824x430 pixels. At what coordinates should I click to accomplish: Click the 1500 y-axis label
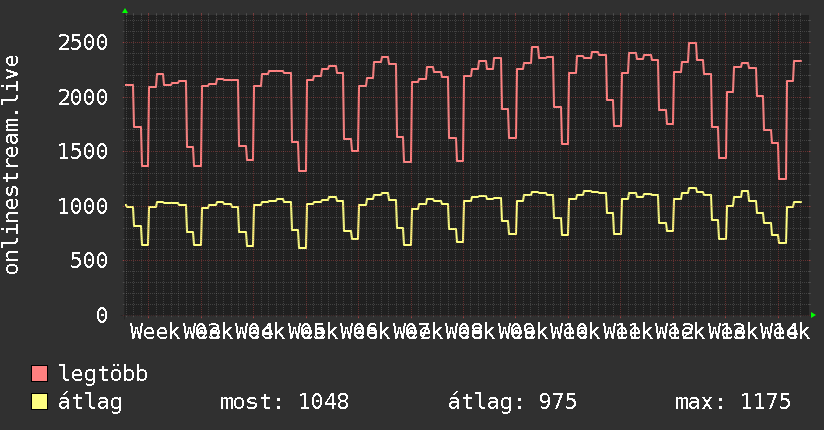click(x=83, y=152)
